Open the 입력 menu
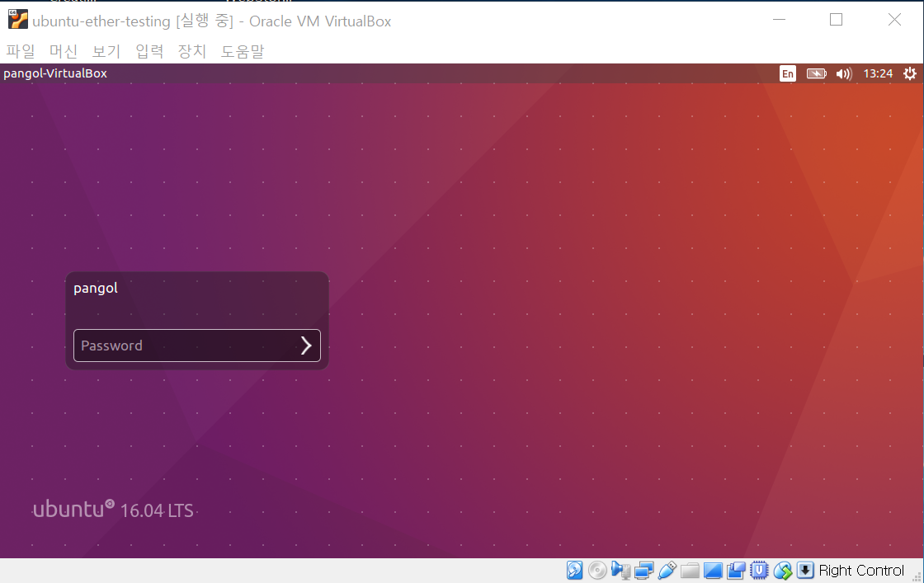The height and width of the screenshot is (583, 924). [x=149, y=51]
